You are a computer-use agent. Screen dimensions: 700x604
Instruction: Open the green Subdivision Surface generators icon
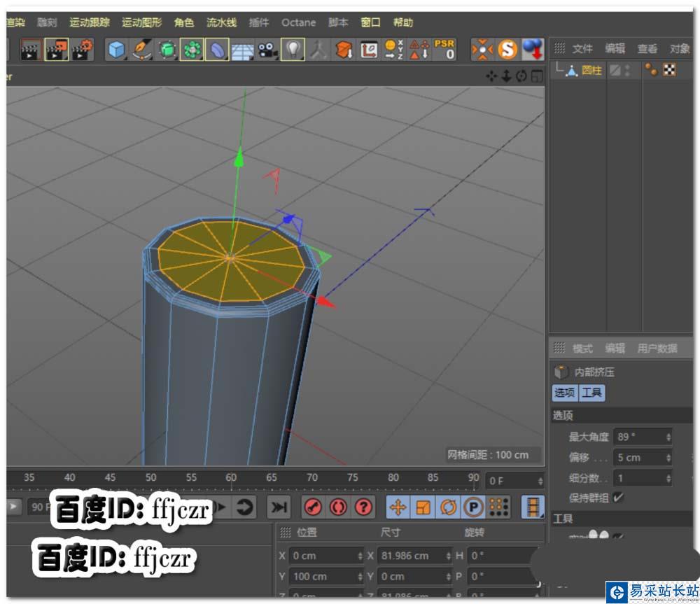167,50
